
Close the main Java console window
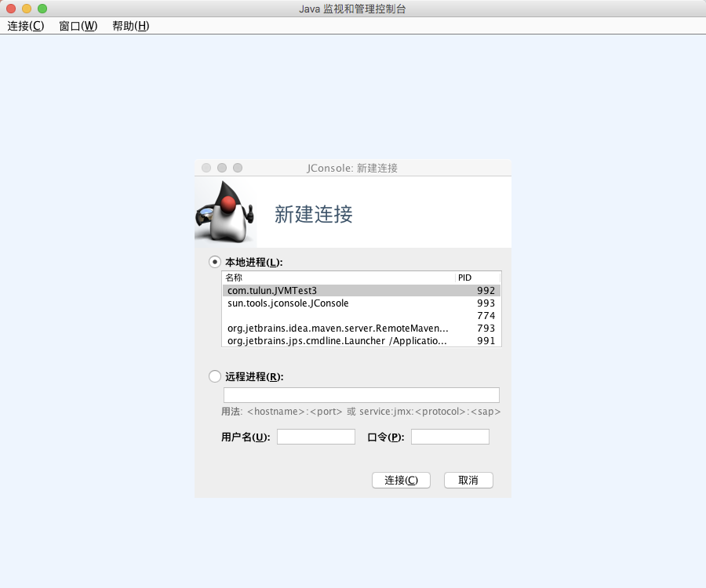click(x=11, y=9)
